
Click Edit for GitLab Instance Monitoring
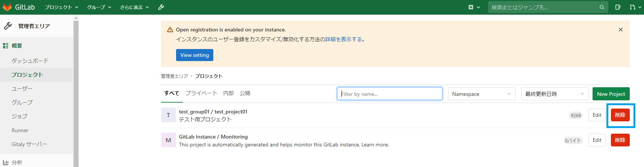coord(597,140)
